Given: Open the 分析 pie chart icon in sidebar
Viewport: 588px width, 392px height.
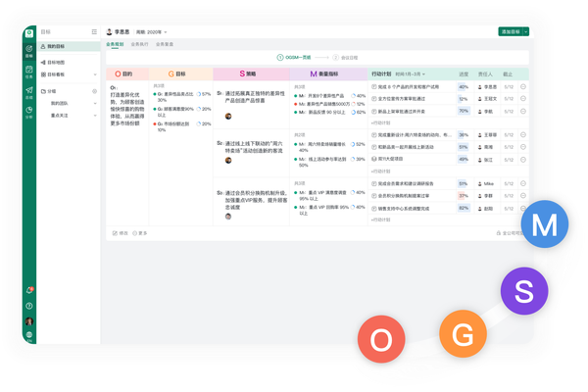Looking at the screenshot, I should click(x=29, y=112).
